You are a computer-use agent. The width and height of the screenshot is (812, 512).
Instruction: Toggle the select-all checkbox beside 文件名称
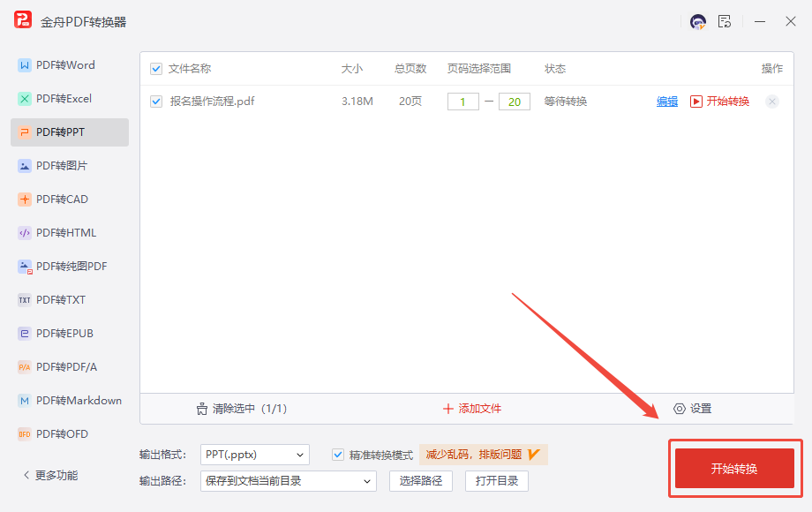[x=156, y=69]
